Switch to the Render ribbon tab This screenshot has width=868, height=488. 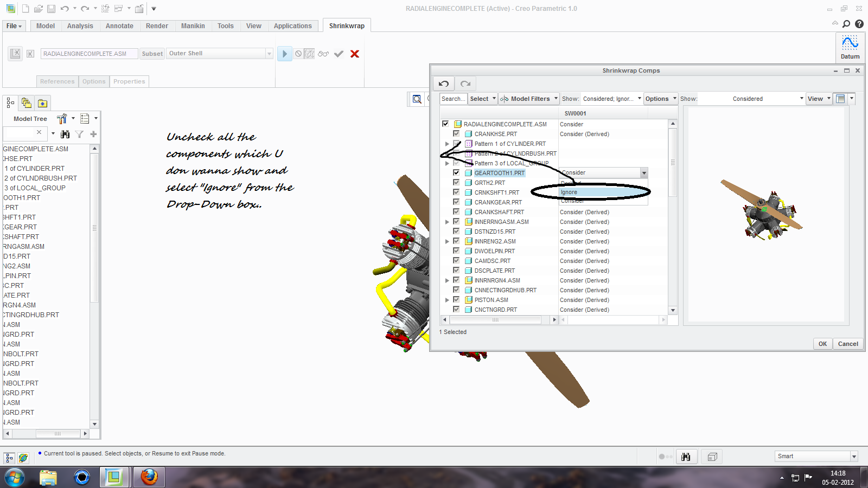[157, 26]
